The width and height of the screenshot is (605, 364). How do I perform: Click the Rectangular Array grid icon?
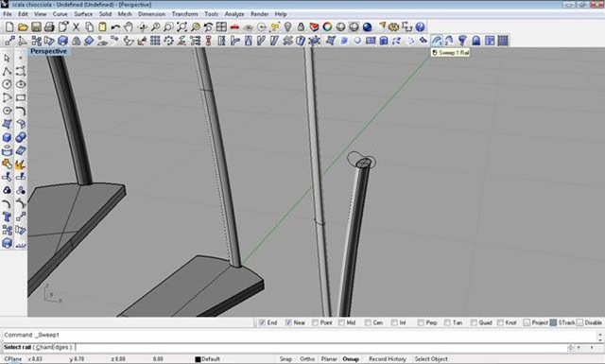click(x=155, y=41)
